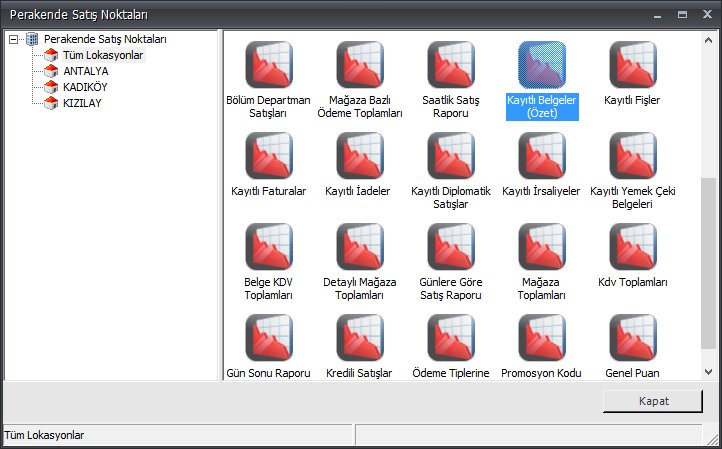This screenshot has height=449, width=722.
Task: Open the Kayıtlı İadeler report icon
Action: pos(360,156)
